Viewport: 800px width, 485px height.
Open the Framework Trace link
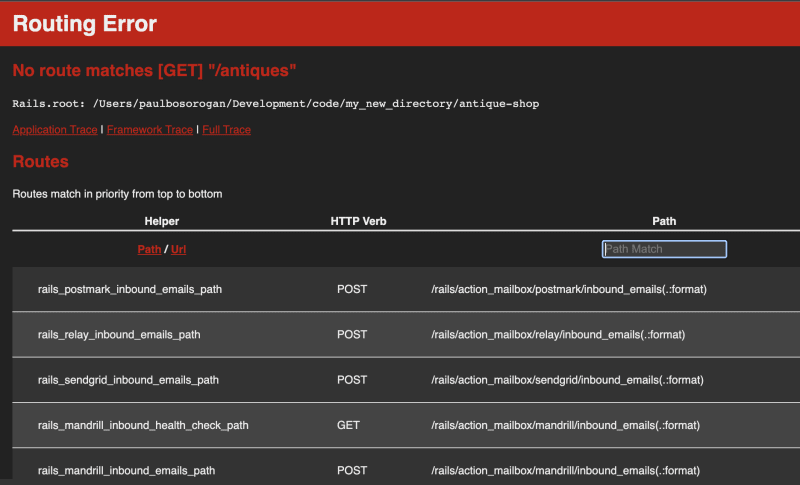(149, 130)
